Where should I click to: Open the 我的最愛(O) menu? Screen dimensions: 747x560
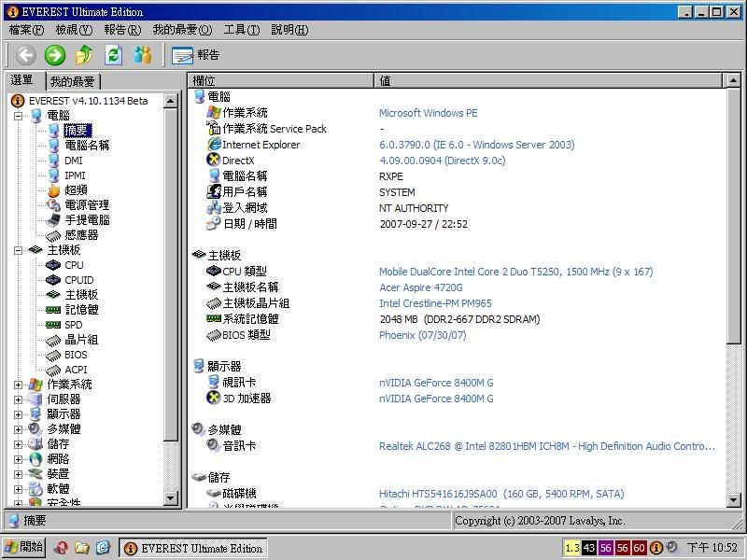[182, 30]
